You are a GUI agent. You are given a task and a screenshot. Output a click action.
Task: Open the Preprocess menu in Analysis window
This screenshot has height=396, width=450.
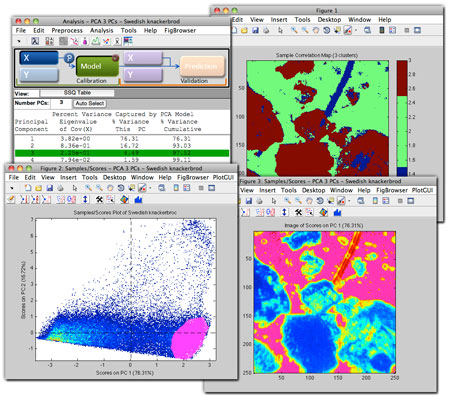pyautogui.click(x=67, y=30)
